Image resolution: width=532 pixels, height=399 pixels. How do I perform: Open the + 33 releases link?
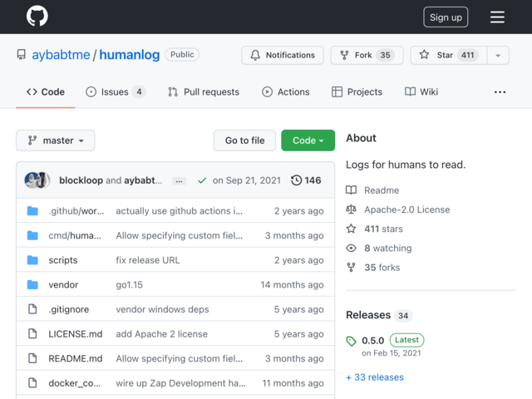point(375,377)
